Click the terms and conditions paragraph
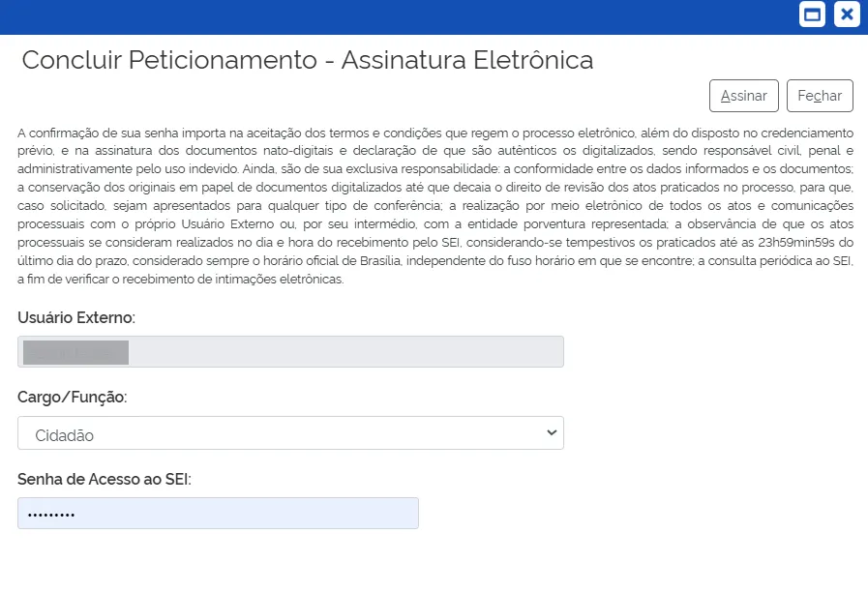868x592 pixels. coord(435,205)
